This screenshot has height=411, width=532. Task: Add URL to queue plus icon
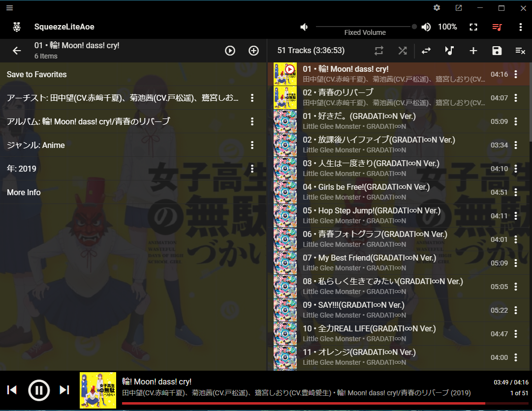tap(473, 51)
